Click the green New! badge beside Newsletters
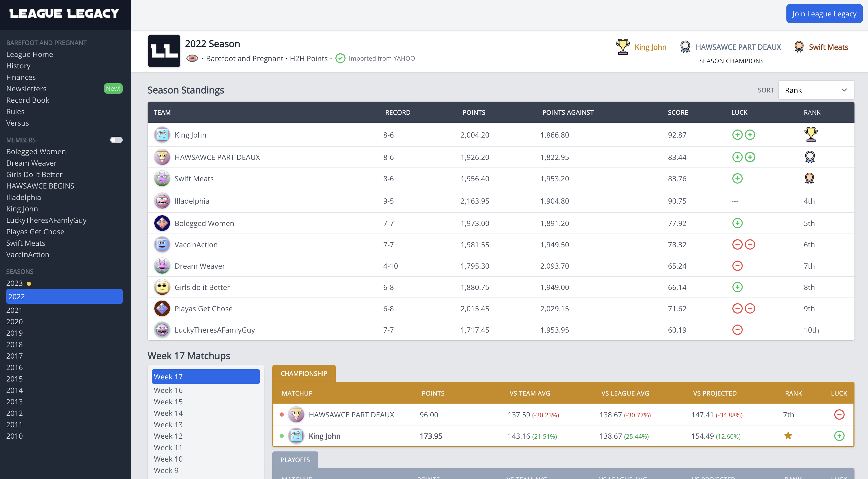The width and height of the screenshot is (868, 479). pyautogui.click(x=113, y=89)
